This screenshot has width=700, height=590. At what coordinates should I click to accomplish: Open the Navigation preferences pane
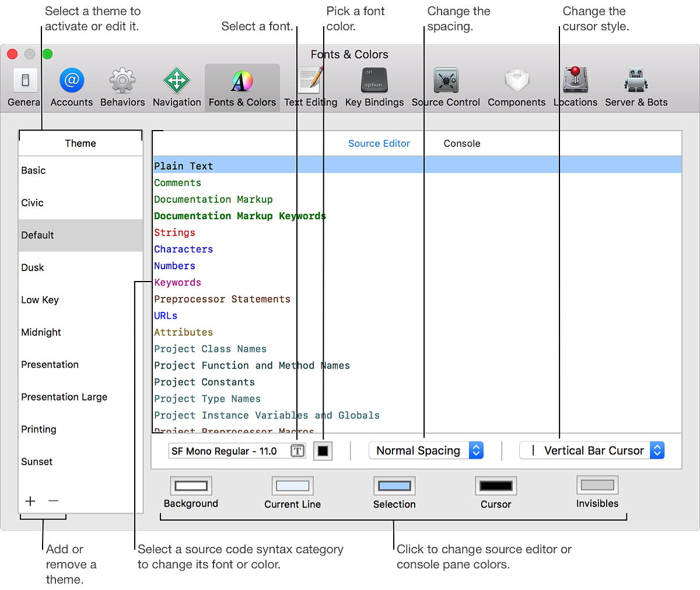(x=177, y=87)
